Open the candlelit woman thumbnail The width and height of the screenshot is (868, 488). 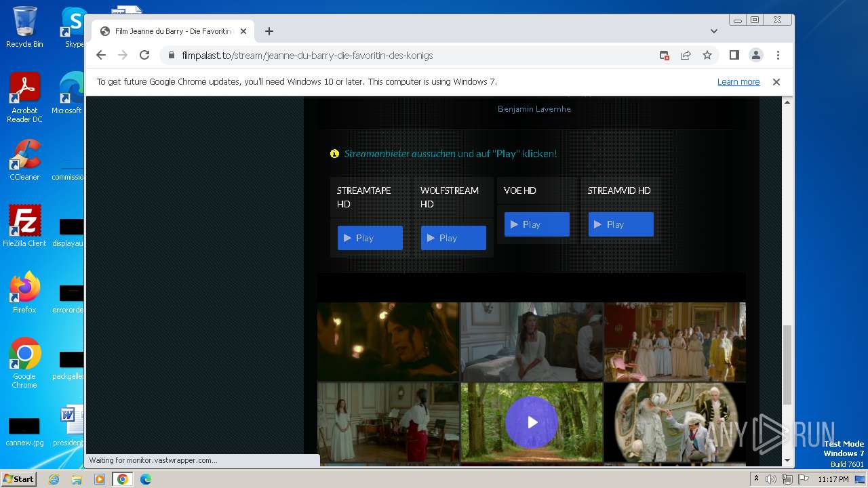click(388, 342)
